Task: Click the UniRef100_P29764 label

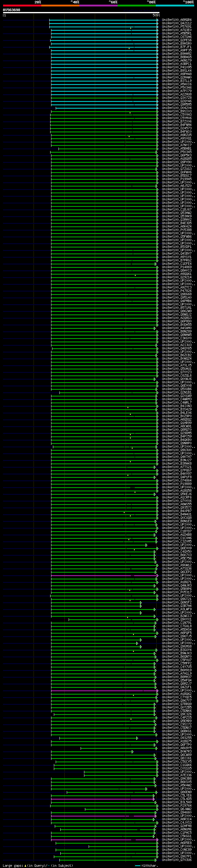Action: (x=176, y=806)
